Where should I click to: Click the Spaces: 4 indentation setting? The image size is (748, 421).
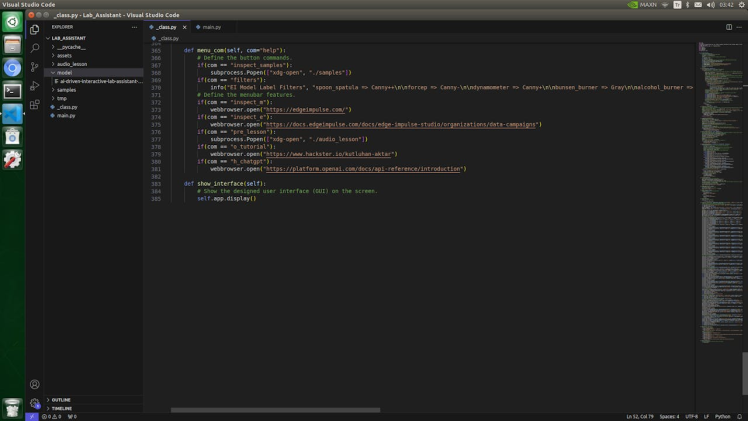[x=669, y=416]
